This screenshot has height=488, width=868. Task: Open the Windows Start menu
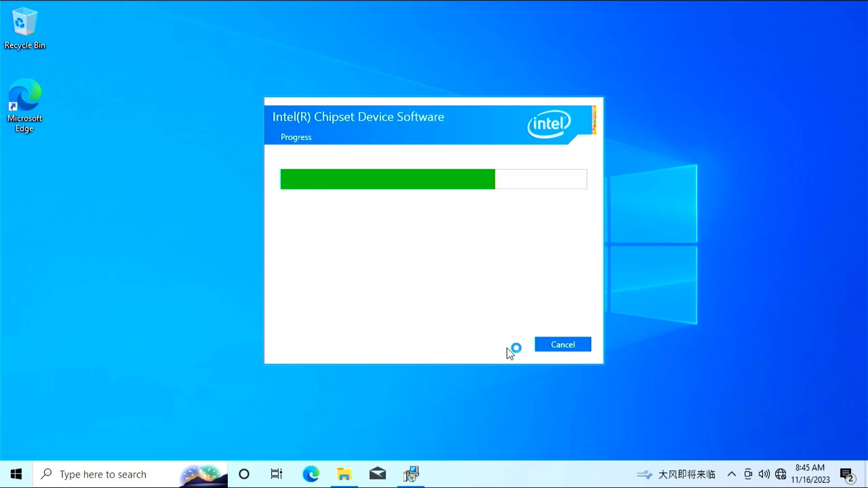(16, 474)
